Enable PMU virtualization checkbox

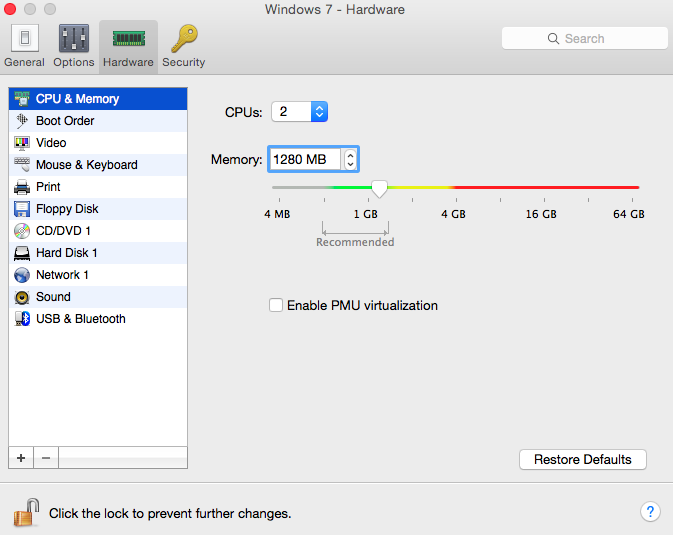coord(276,305)
